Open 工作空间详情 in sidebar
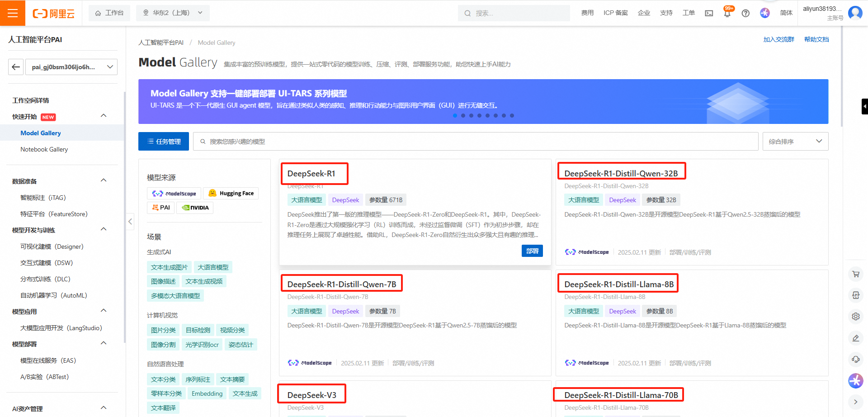 pos(31,100)
